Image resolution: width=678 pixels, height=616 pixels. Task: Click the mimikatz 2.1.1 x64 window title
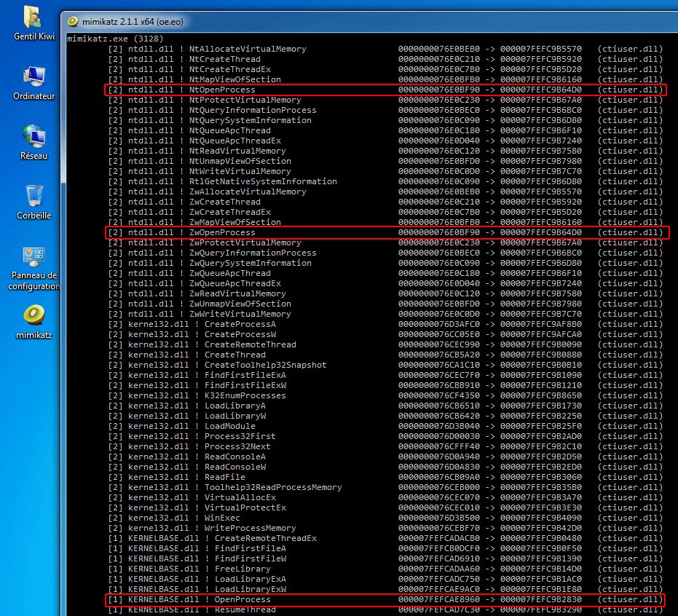pyautogui.click(x=133, y=22)
